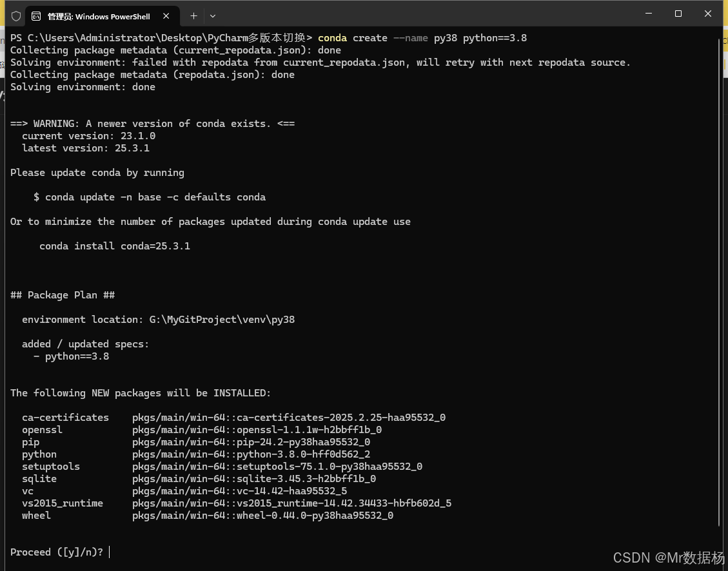This screenshot has height=571, width=728.
Task: Maximize the PowerShell window
Action: pyautogui.click(x=678, y=14)
